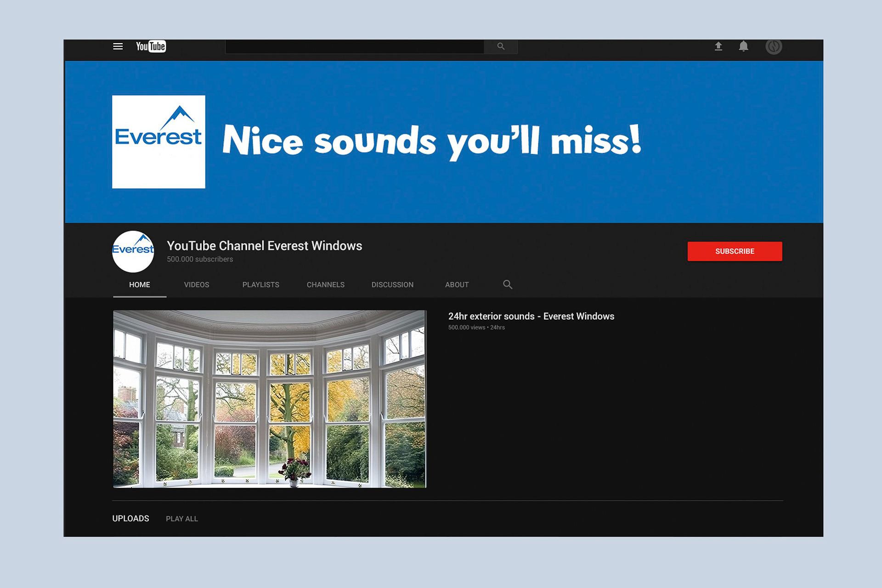The height and width of the screenshot is (588, 882).
Task: Go to the CHANNELS tab
Action: 326,285
